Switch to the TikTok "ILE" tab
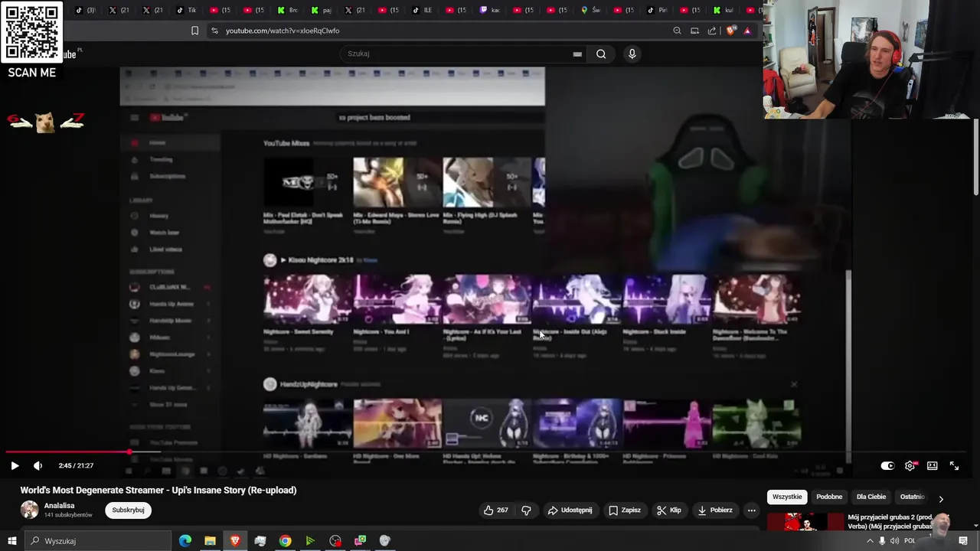The image size is (980, 551). (x=423, y=10)
